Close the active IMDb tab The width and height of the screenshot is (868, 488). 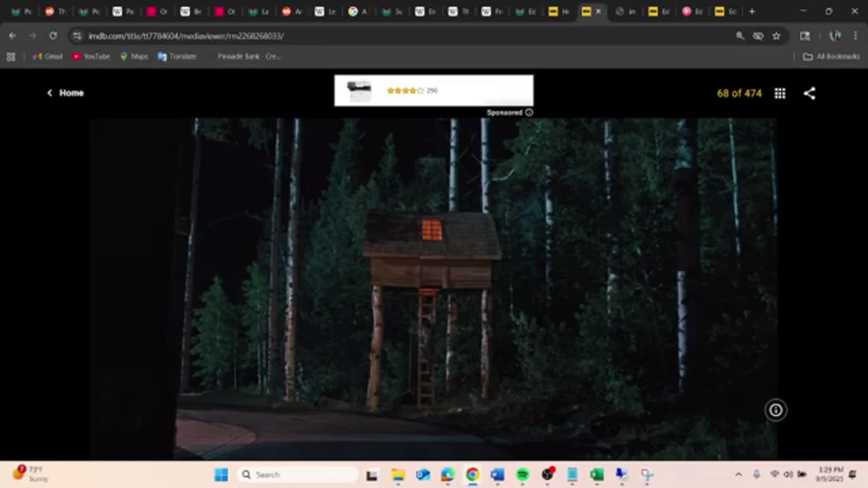pos(598,12)
